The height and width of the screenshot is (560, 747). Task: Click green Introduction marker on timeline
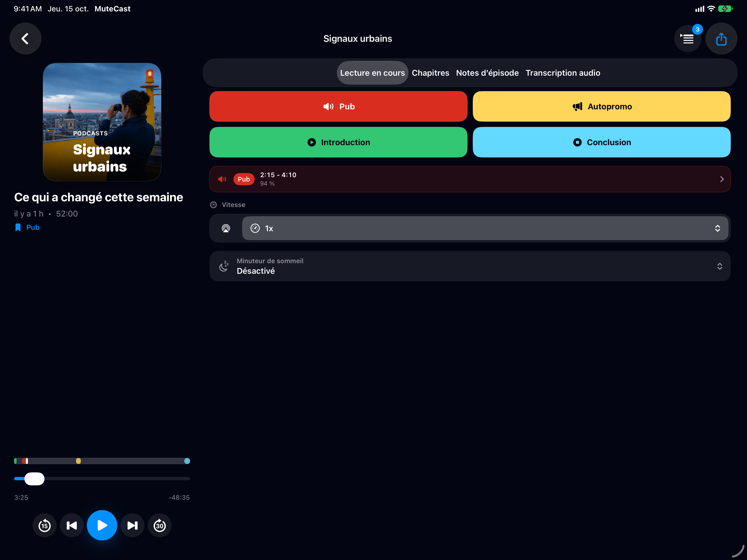[15, 461]
